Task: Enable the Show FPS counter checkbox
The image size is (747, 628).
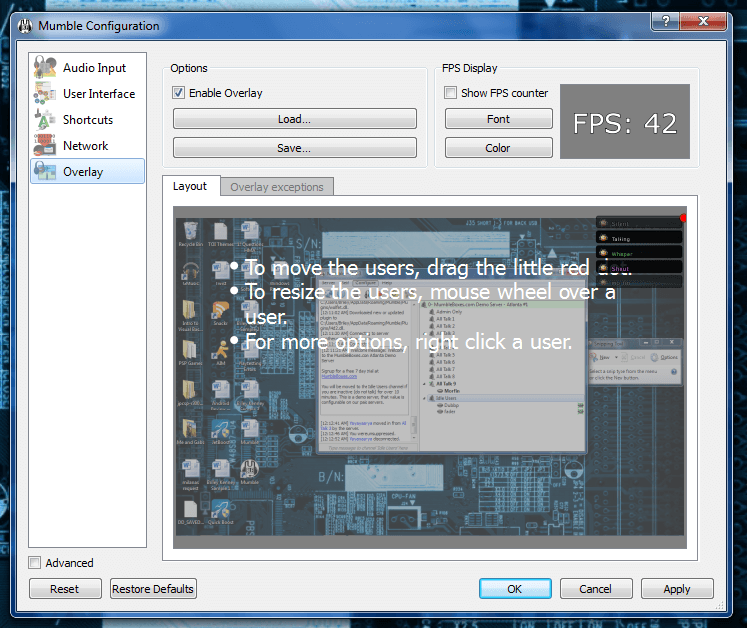Action: 450,93
